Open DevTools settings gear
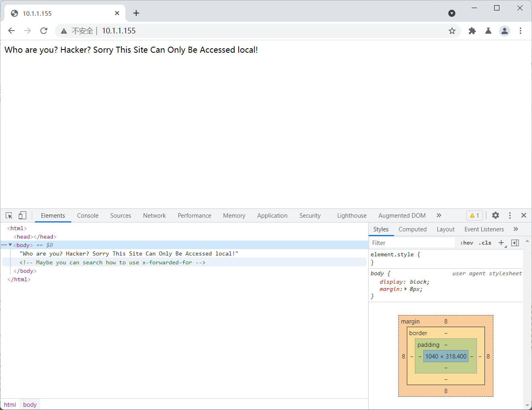532x410 pixels. 495,215
